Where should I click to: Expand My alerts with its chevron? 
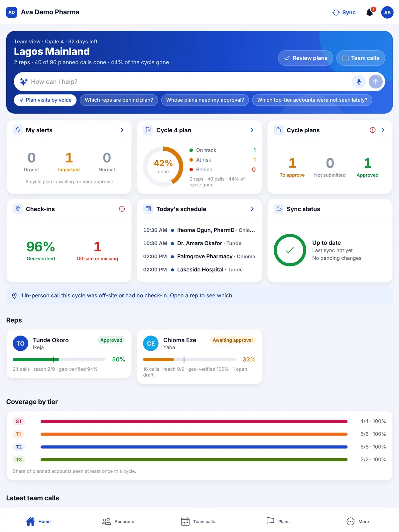click(x=122, y=130)
